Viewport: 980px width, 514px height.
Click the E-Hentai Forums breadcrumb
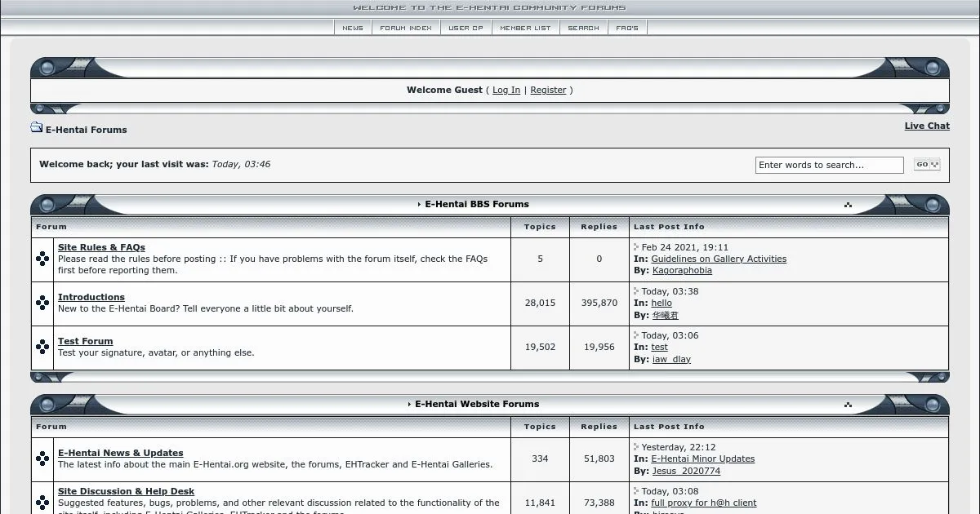point(87,130)
